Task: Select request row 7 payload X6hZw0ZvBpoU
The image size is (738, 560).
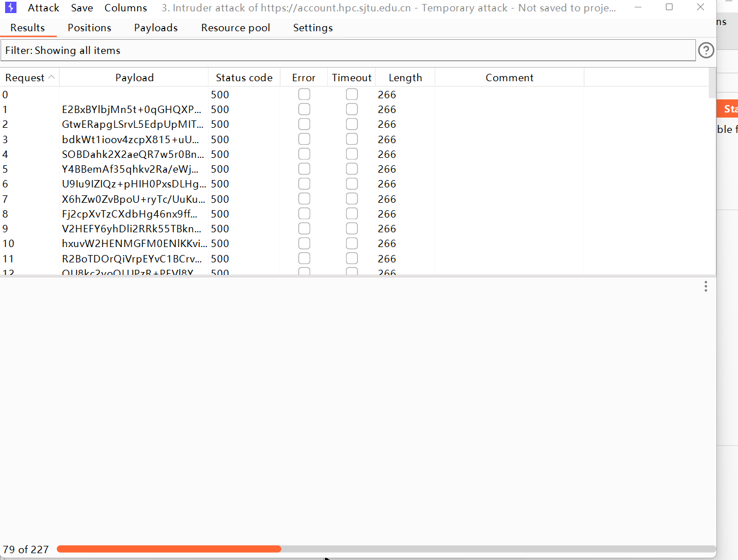Action: click(x=134, y=199)
